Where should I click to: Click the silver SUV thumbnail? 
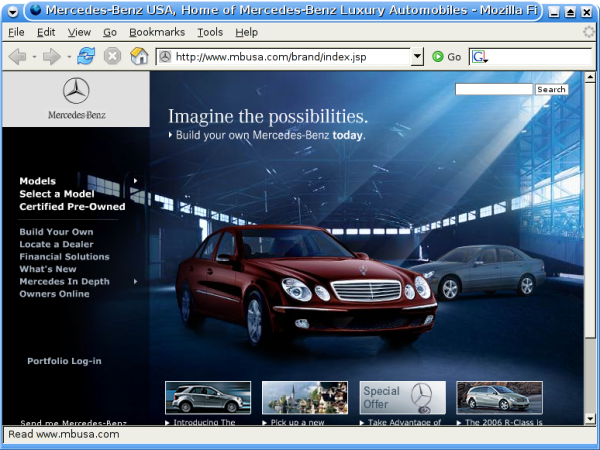208,398
